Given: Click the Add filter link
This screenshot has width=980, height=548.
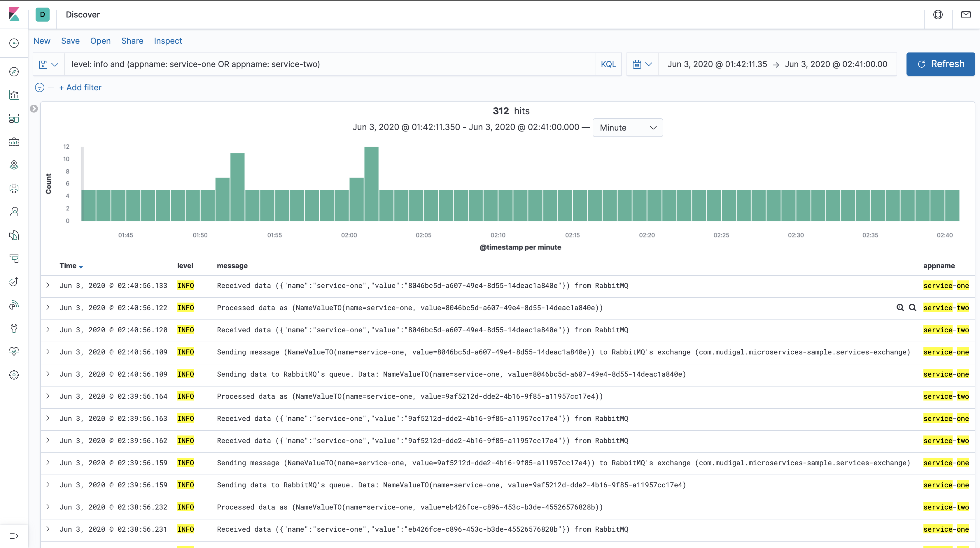Looking at the screenshot, I should coord(80,87).
